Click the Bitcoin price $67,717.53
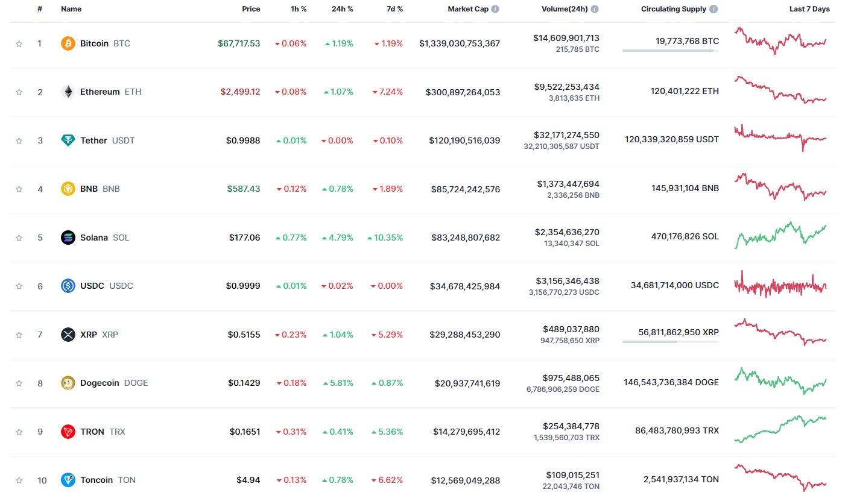The width and height of the screenshot is (848, 504). [239, 43]
